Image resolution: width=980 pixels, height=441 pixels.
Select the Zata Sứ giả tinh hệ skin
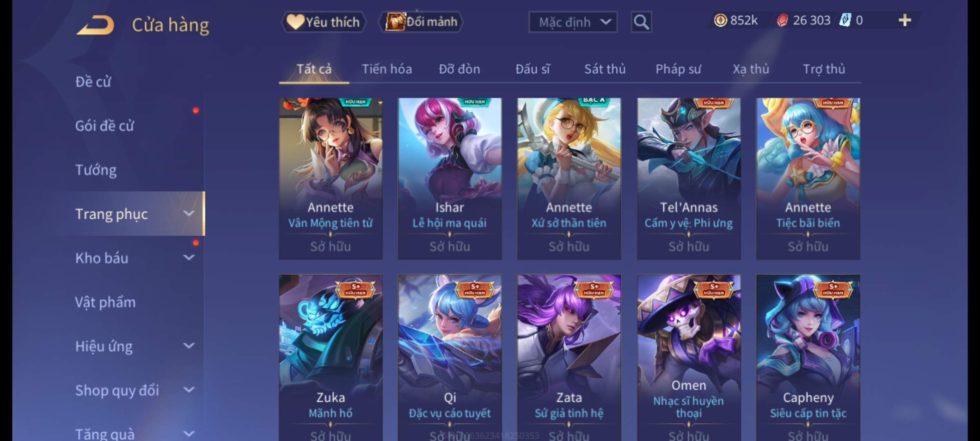tap(569, 357)
